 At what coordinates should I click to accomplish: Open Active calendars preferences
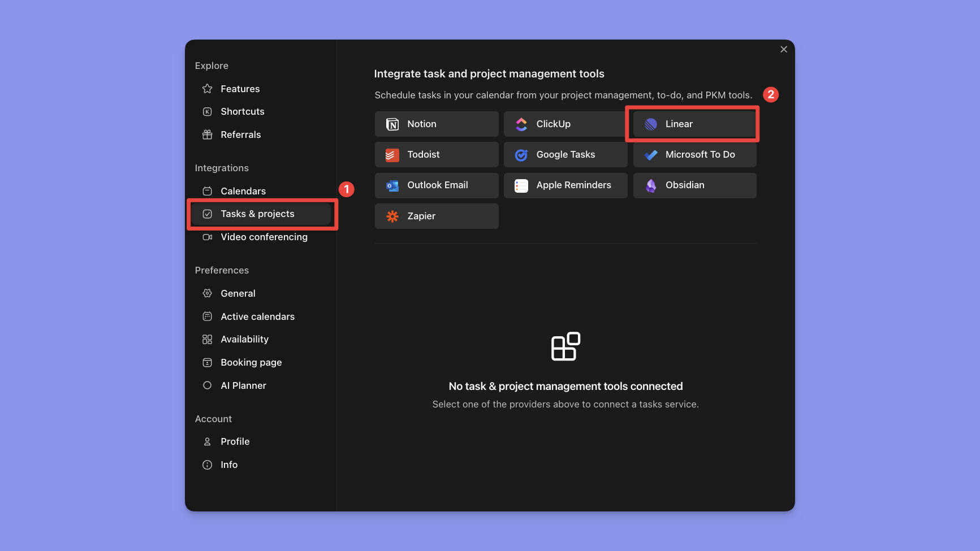pos(261,316)
